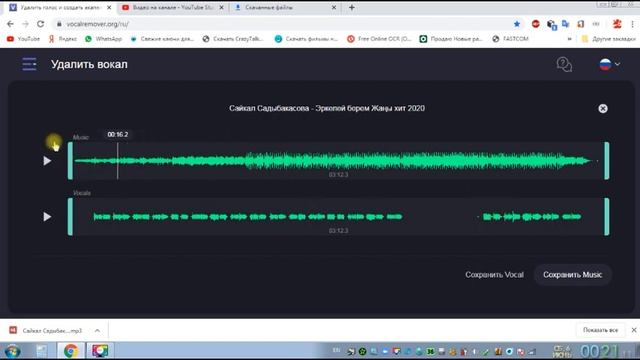Click the green 36 tray icon
Screen dimensions: 640x360
430,351
